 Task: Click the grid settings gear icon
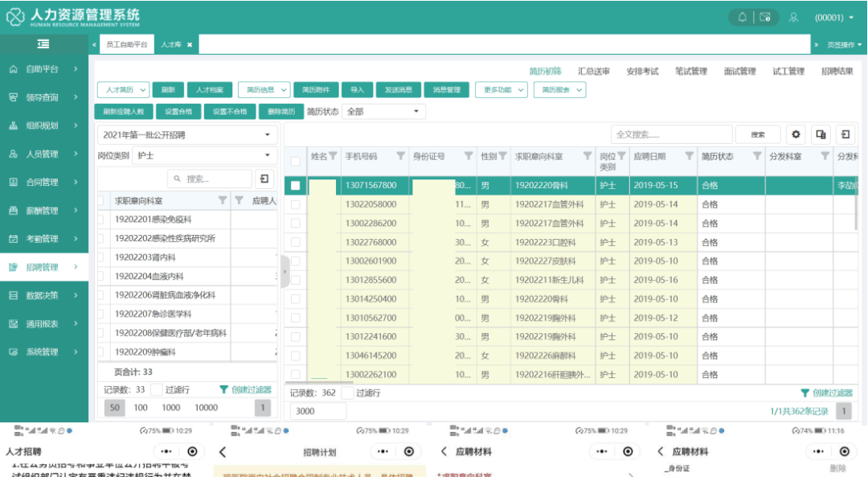click(x=796, y=135)
